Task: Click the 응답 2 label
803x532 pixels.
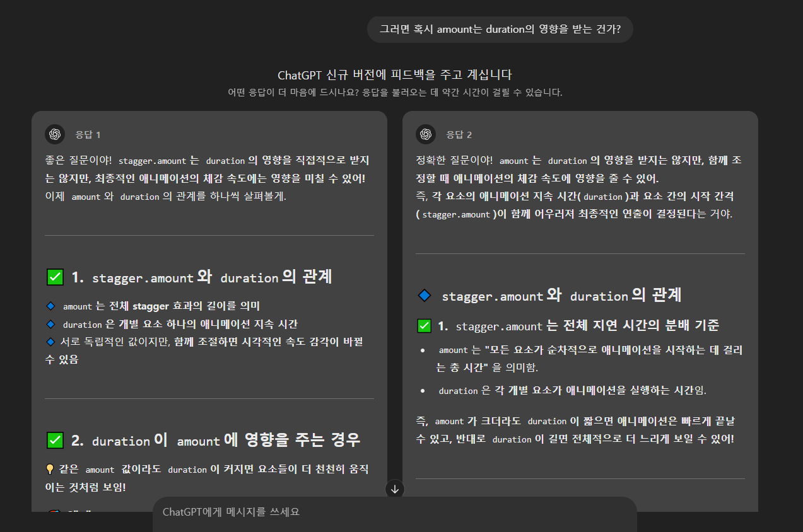Action: (459, 135)
